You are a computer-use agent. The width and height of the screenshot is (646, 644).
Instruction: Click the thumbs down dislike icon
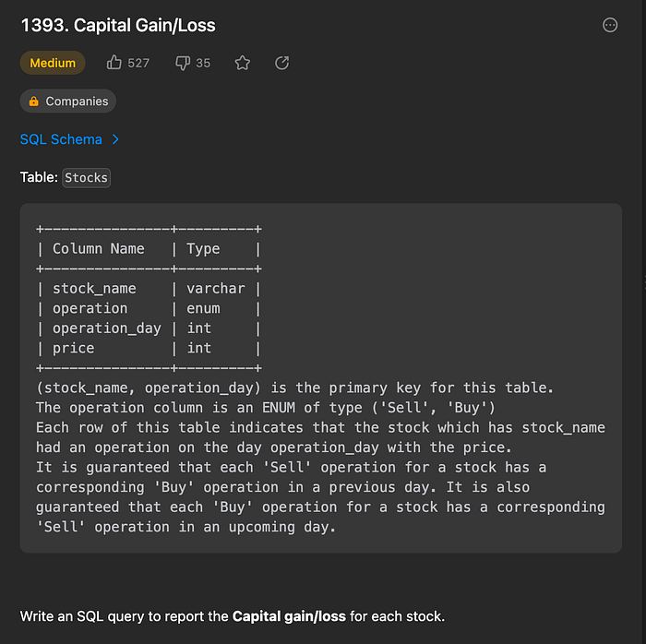pyautogui.click(x=183, y=63)
